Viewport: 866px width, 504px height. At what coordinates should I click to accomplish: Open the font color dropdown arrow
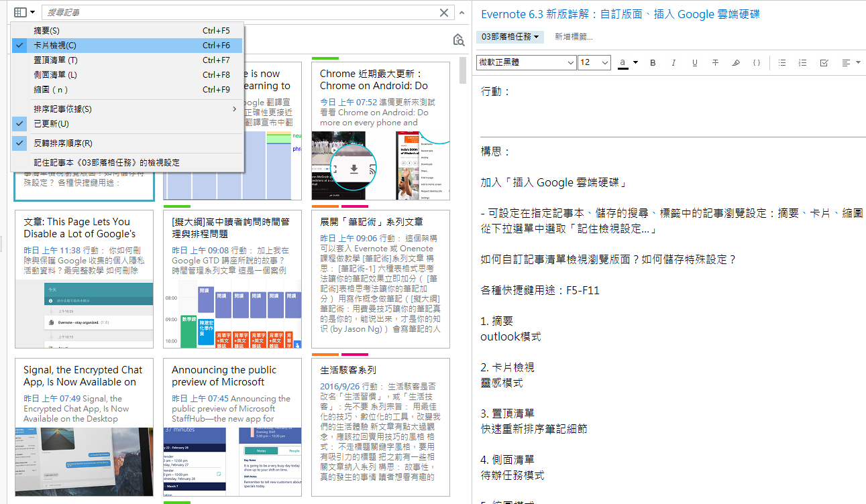pyautogui.click(x=636, y=62)
